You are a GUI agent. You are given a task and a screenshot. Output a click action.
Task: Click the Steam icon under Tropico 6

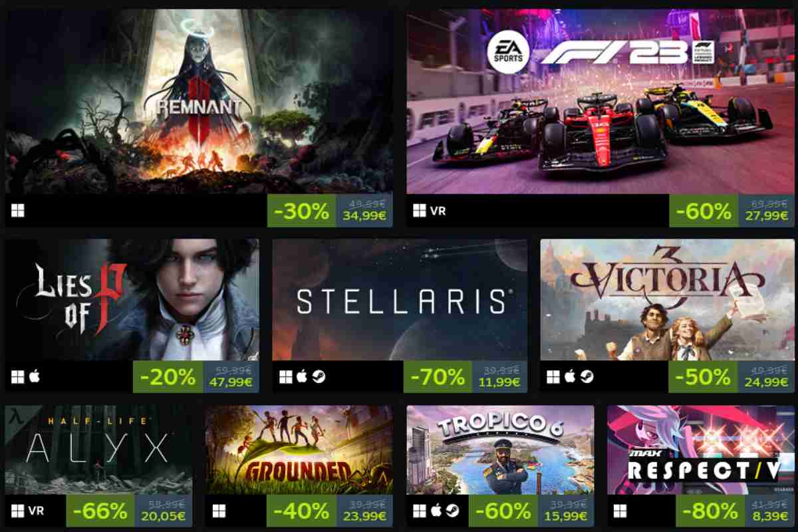click(x=452, y=511)
